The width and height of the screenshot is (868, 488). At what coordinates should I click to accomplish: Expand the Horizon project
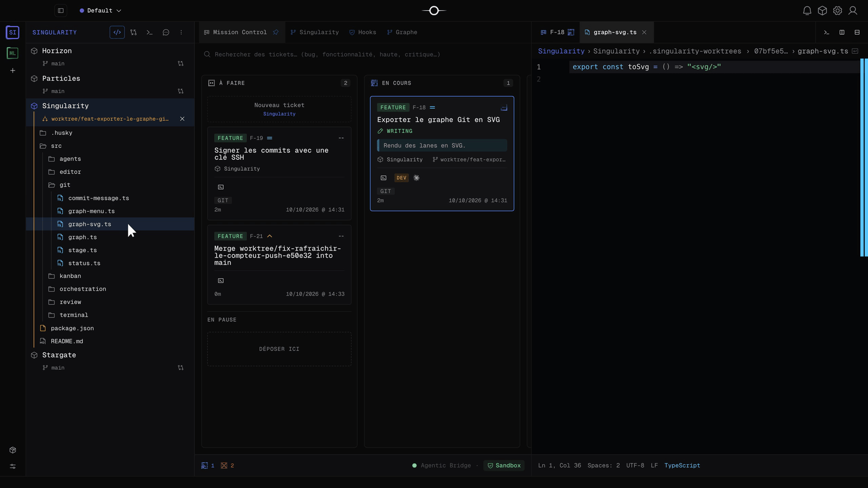pos(110,51)
